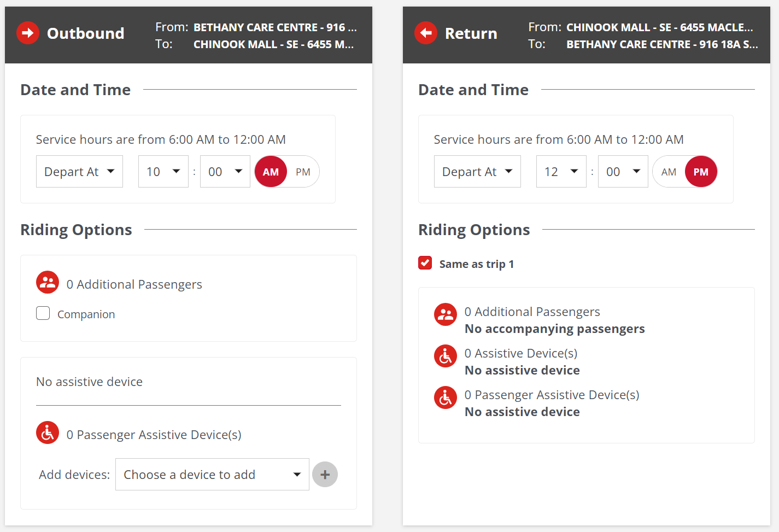Open the return hour dropdown showing 12
Image resolution: width=779 pixels, height=532 pixels.
tap(561, 172)
